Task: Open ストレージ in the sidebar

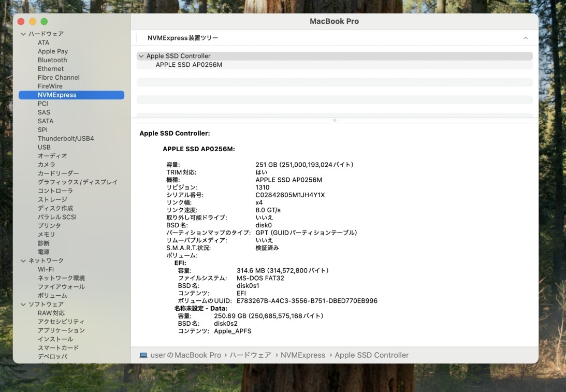Action: coord(52,199)
